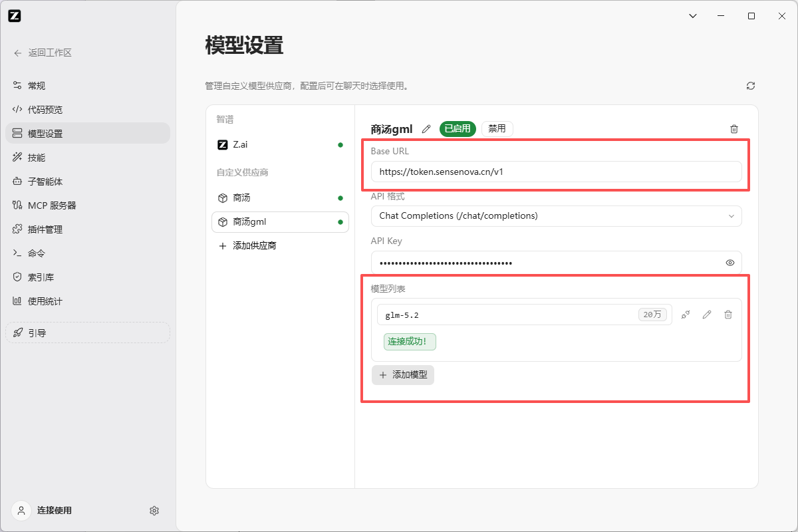Viewport: 798px width, 532px height.
Task: Select 模型设置 in sidebar
Action: tap(88, 134)
